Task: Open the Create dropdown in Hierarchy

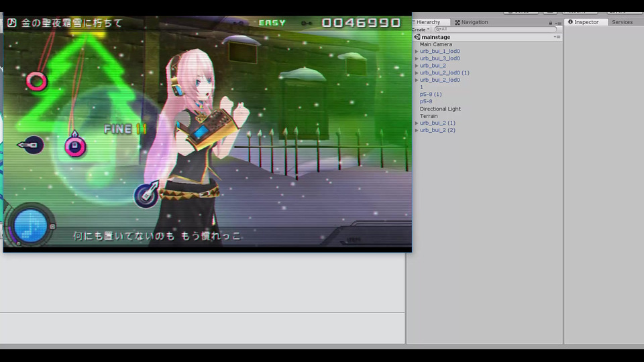Action: coord(421,29)
